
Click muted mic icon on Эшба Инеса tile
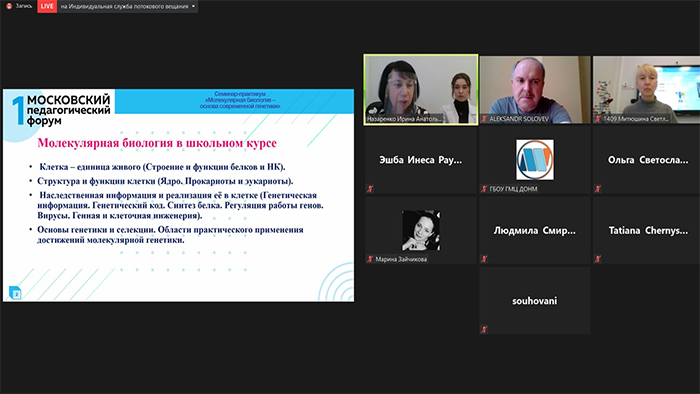pyautogui.click(x=370, y=189)
